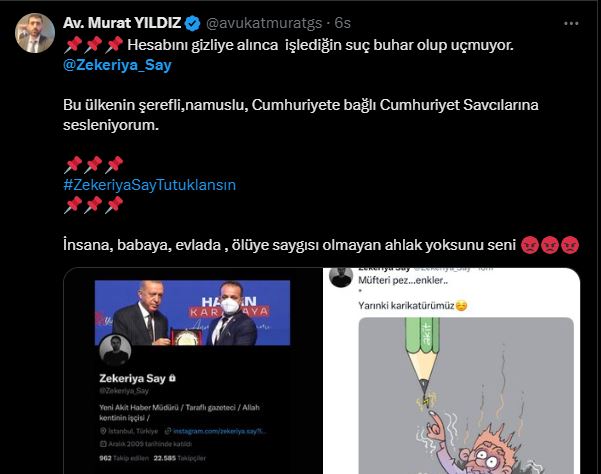Viewport: 601px width, 474px height.
Task: Click the calendar icon beside the join date
Action: [x=103, y=444]
